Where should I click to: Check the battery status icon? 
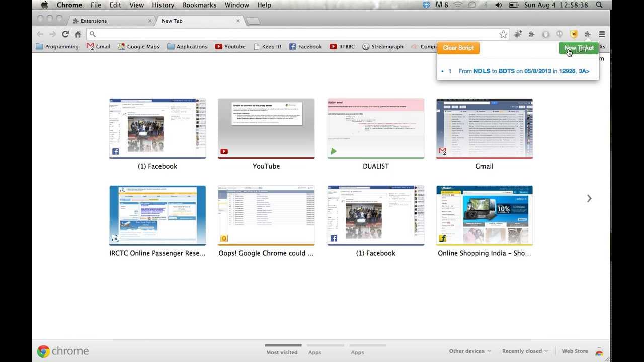pos(514,5)
